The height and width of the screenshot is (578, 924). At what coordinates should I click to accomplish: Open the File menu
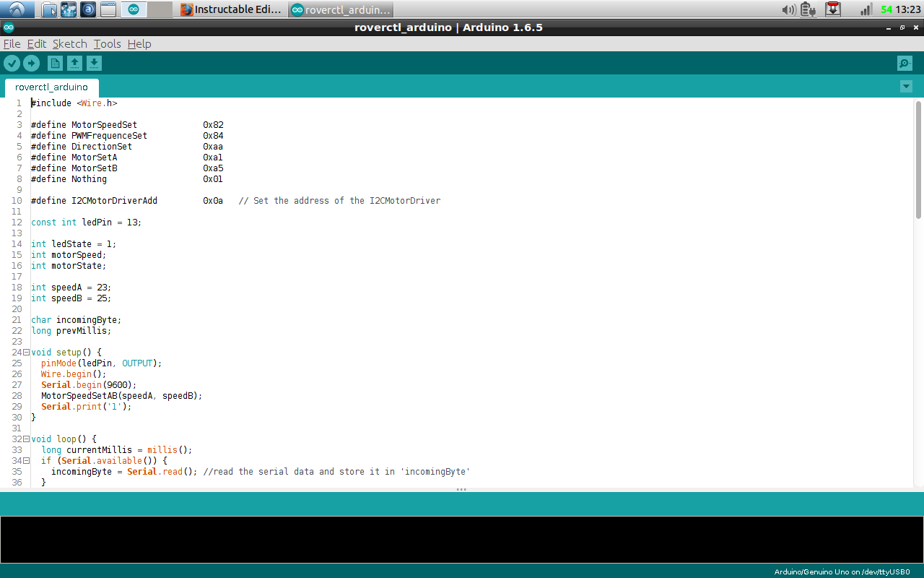[12, 44]
